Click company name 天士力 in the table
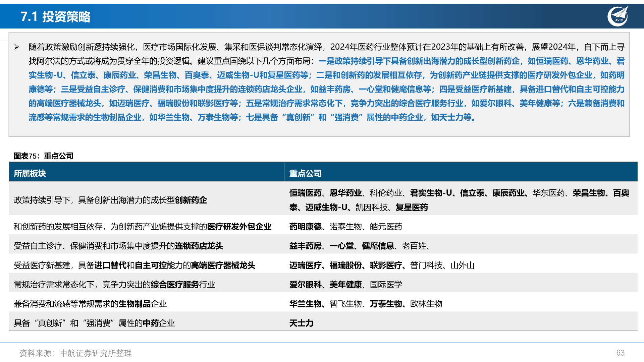 click(x=301, y=323)
